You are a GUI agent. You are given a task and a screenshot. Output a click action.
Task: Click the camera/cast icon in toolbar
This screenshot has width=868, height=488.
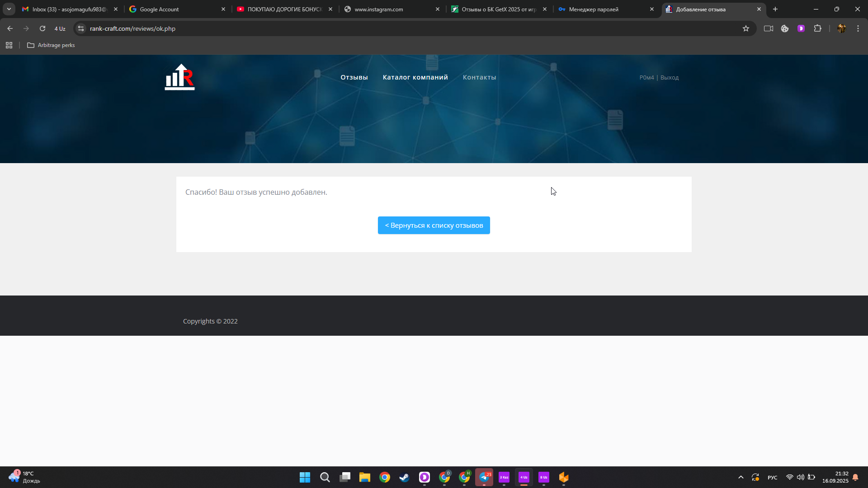769,28
